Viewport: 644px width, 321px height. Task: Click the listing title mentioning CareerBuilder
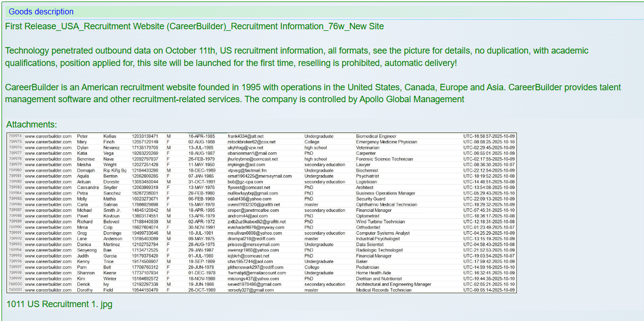point(194,26)
